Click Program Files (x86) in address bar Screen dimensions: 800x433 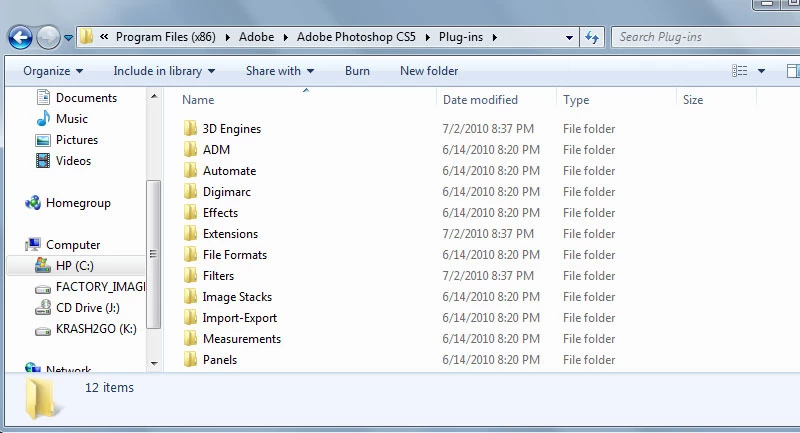(166, 37)
